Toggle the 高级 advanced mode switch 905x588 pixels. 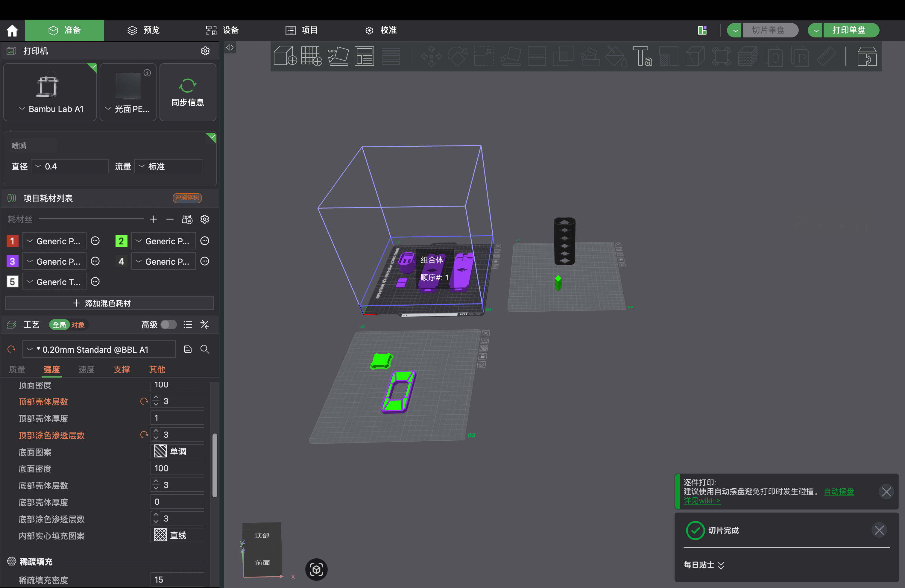[x=168, y=325]
